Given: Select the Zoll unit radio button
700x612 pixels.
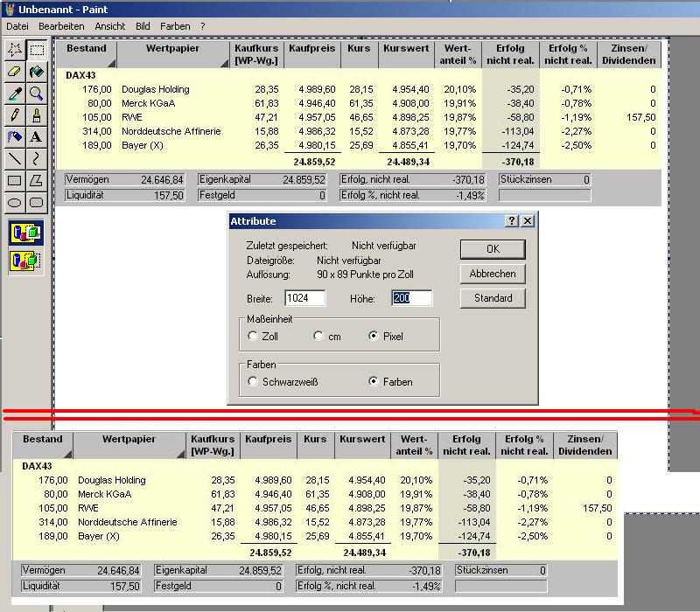Looking at the screenshot, I should tap(254, 337).
